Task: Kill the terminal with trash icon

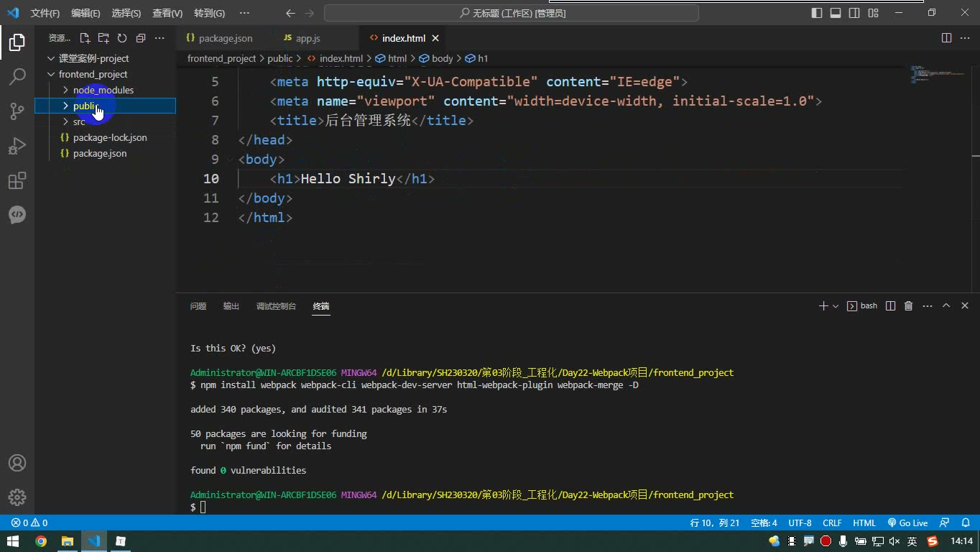Action: [x=908, y=306]
